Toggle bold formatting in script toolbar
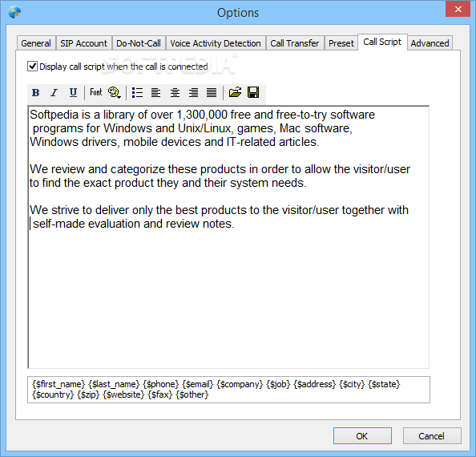The height and width of the screenshot is (457, 476). [35, 92]
